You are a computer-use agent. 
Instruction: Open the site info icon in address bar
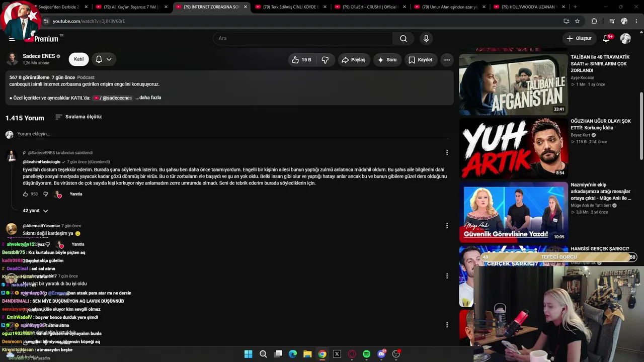[x=46, y=21]
